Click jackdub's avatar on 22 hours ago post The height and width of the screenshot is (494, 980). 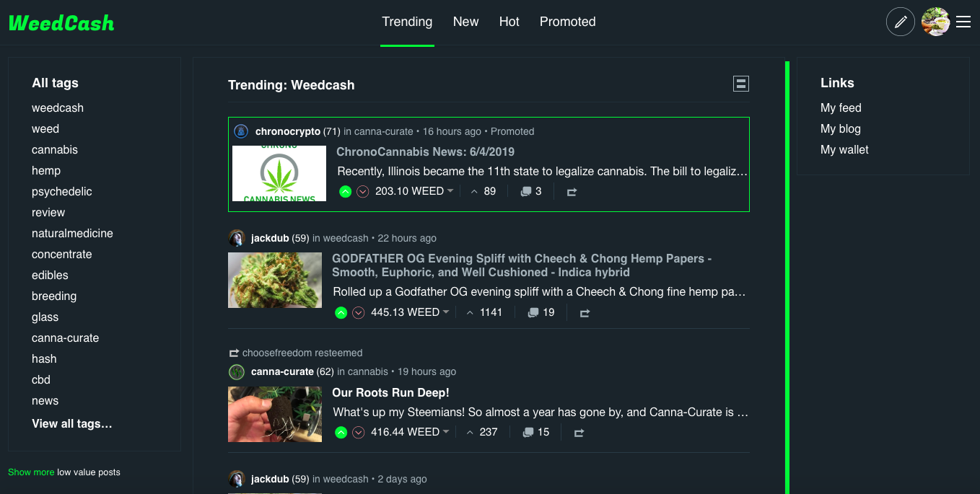tap(237, 238)
